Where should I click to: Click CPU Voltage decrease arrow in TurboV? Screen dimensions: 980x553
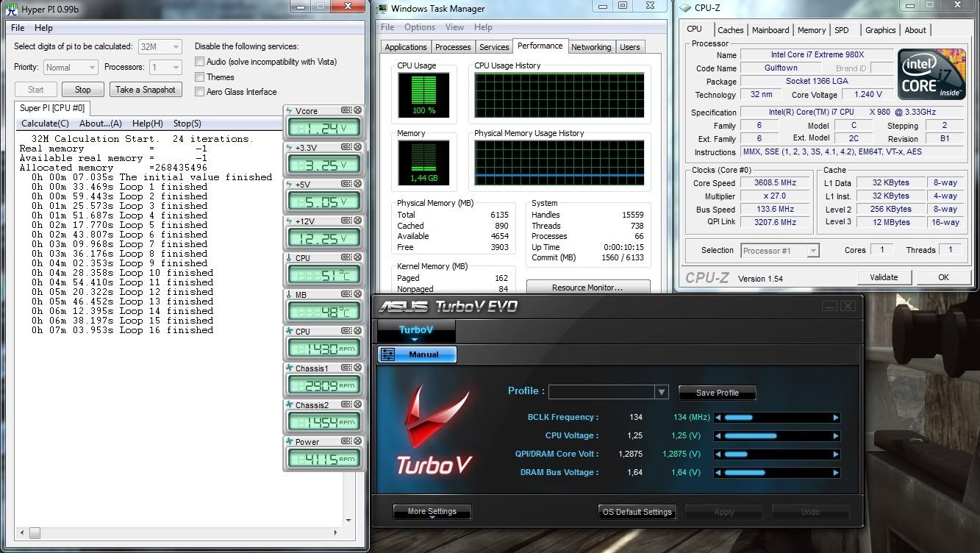click(719, 436)
